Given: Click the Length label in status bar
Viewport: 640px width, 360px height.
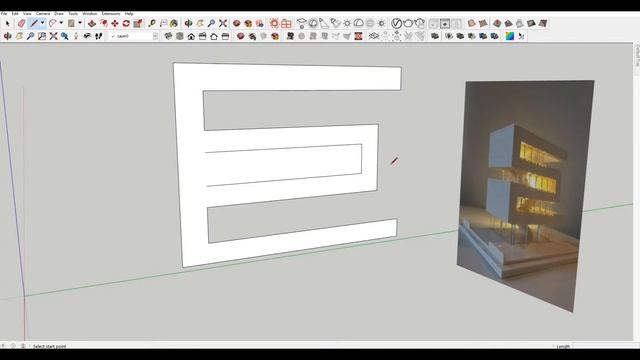Looking at the screenshot, I should click(x=563, y=346).
